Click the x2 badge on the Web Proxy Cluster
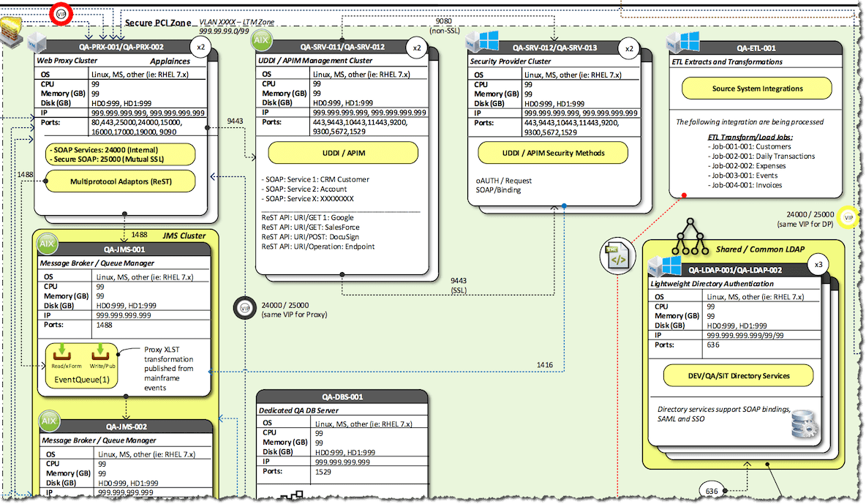The height and width of the screenshot is (504, 866). pyautogui.click(x=200, y=46)
